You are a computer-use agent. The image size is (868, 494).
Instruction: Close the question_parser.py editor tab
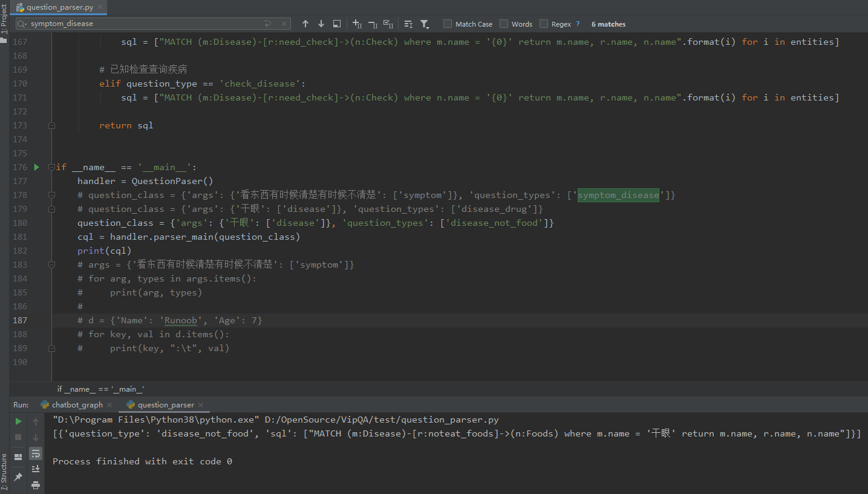(x=99, y=8)
